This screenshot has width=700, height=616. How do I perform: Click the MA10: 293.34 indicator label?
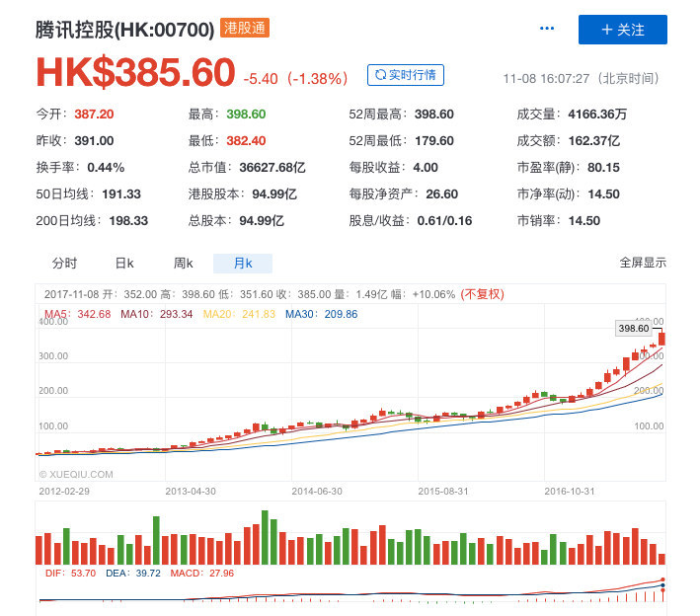157,314
